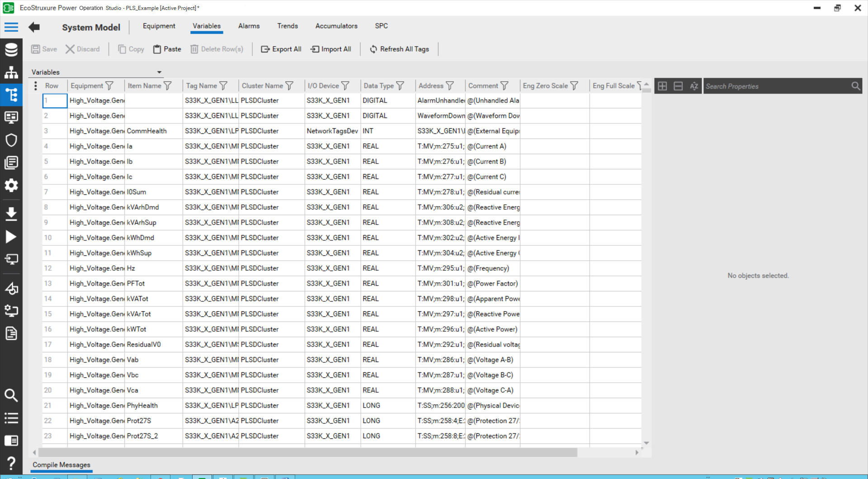This screenshot has width=868, height=479.
Task: Open search magnifier in sidebar
Action: [x=11, y=395]
